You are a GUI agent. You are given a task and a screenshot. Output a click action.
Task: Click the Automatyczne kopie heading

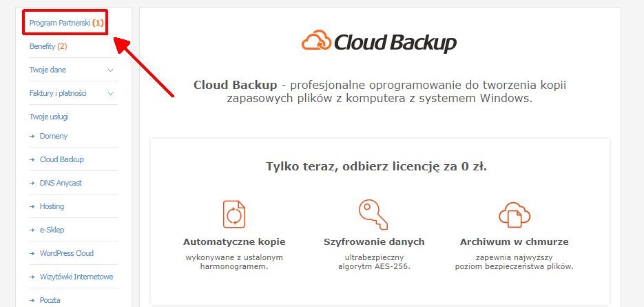click(234, 241)
